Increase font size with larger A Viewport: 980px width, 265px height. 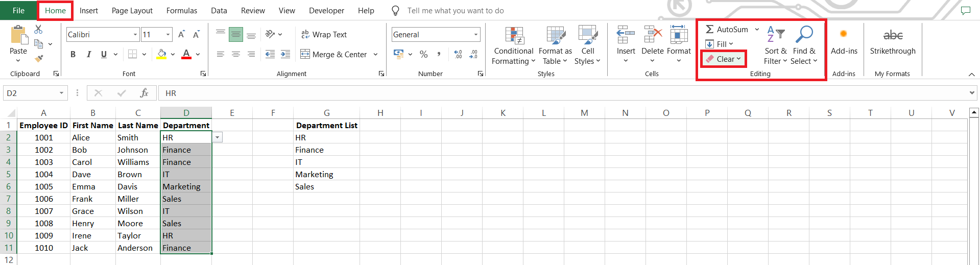181,34
